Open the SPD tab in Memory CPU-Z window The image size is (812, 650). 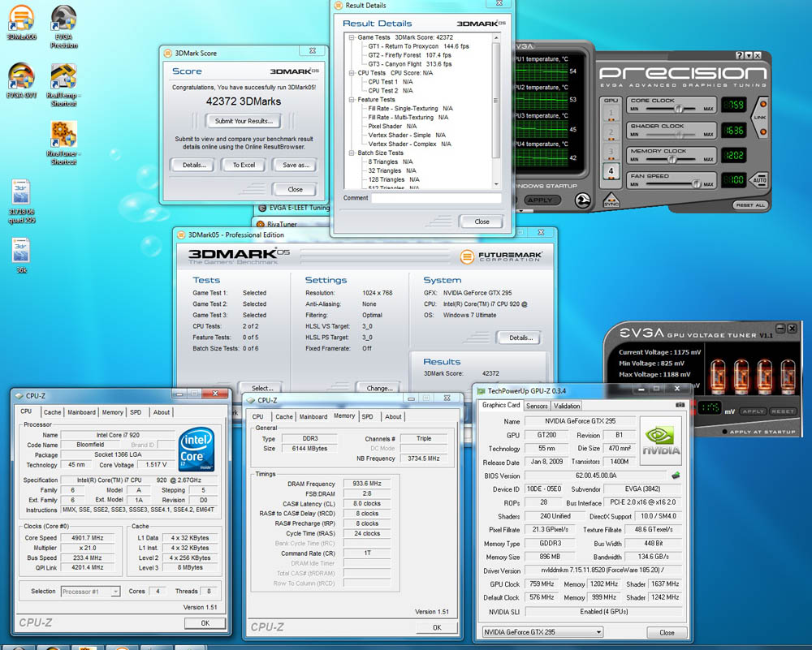click(x=367, y=416)
